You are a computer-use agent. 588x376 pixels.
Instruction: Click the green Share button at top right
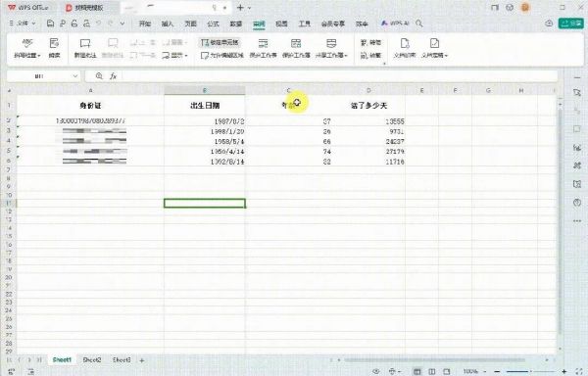(x=570, y=23)
